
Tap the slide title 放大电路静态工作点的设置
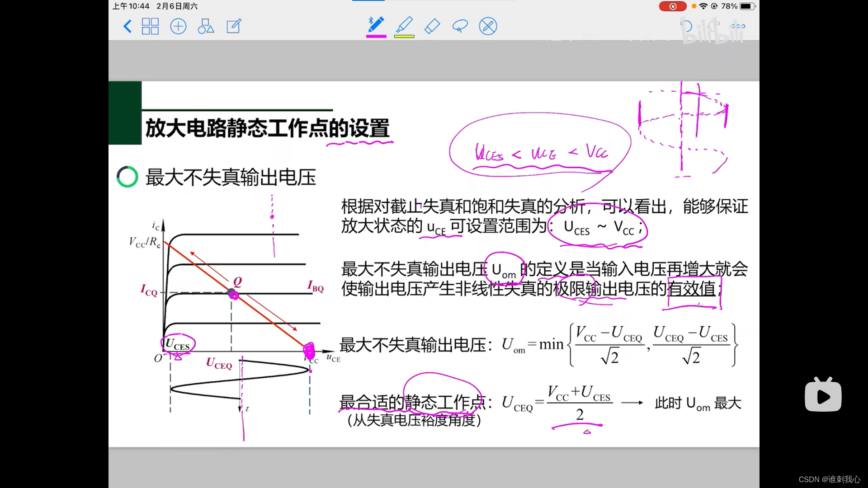tap(267, 128)
